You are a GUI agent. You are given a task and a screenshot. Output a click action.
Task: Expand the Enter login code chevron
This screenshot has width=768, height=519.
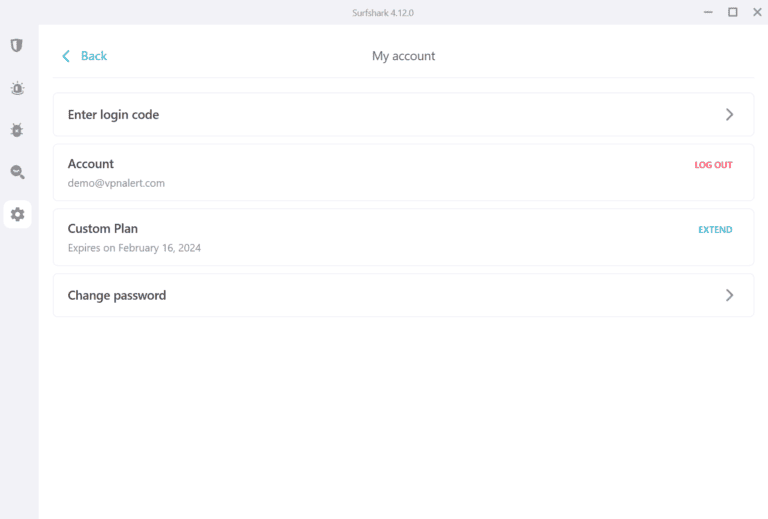tap(729, 115)
